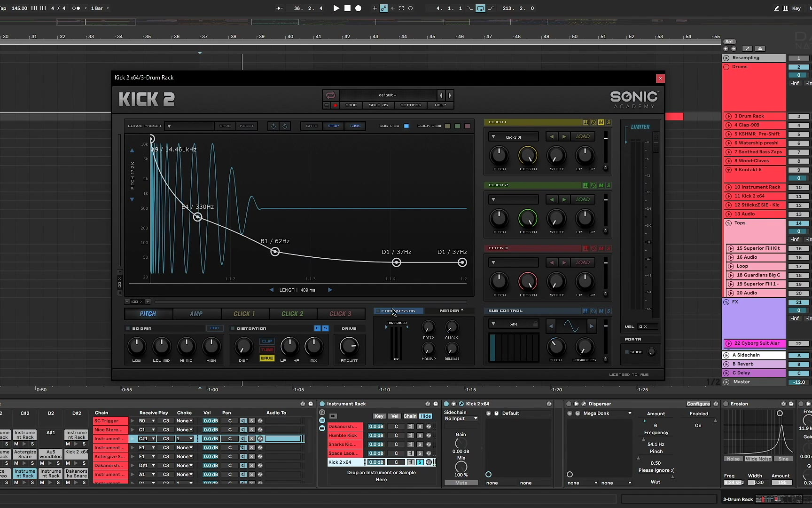
Task: Toggle the Kick 2 preset loop icon
Action: [330, 95]
